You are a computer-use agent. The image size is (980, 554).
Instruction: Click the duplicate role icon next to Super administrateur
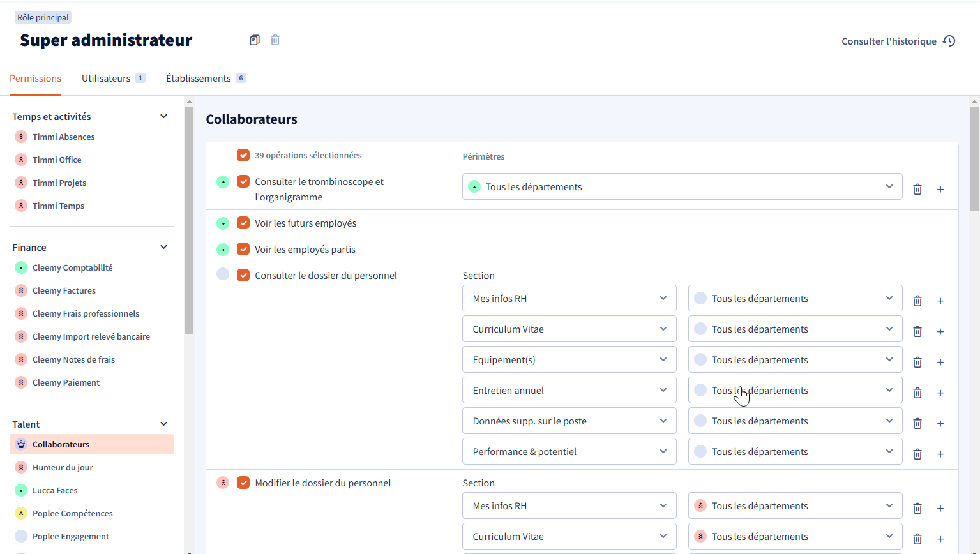255,40
